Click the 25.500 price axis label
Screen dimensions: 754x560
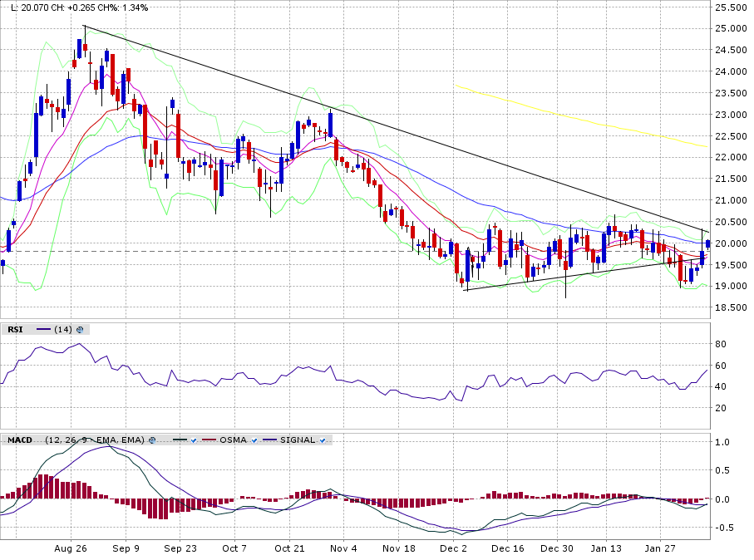click(732, 7)
